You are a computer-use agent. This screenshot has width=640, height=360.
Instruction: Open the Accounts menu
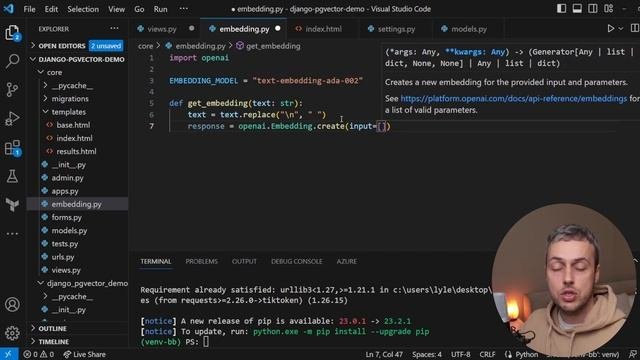pyautogui.click(x=12, y=304)
